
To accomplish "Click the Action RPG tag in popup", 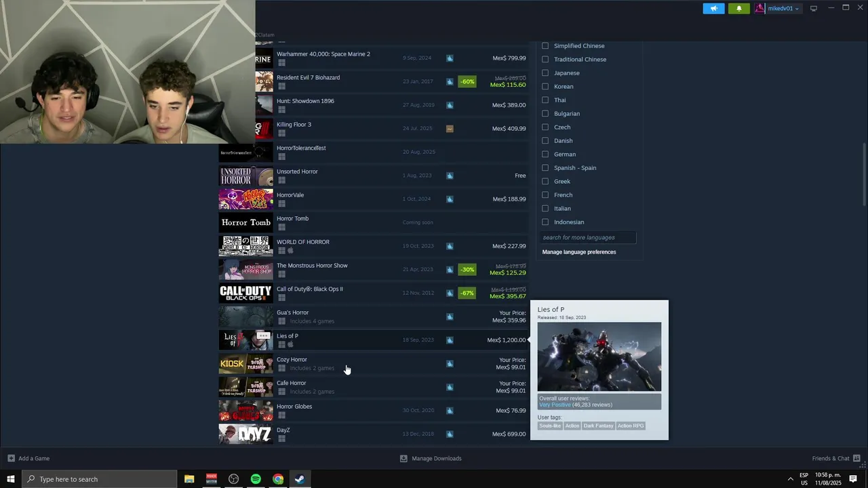I will coord(631,426).
